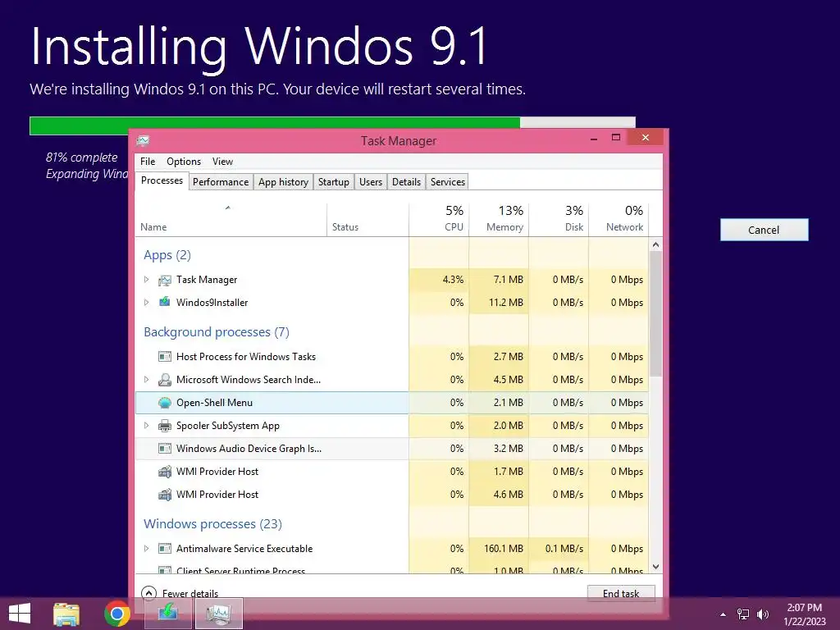The image size is (840, 630).
Task: Collapse to Fewer details view
Action: coord(180,594)
